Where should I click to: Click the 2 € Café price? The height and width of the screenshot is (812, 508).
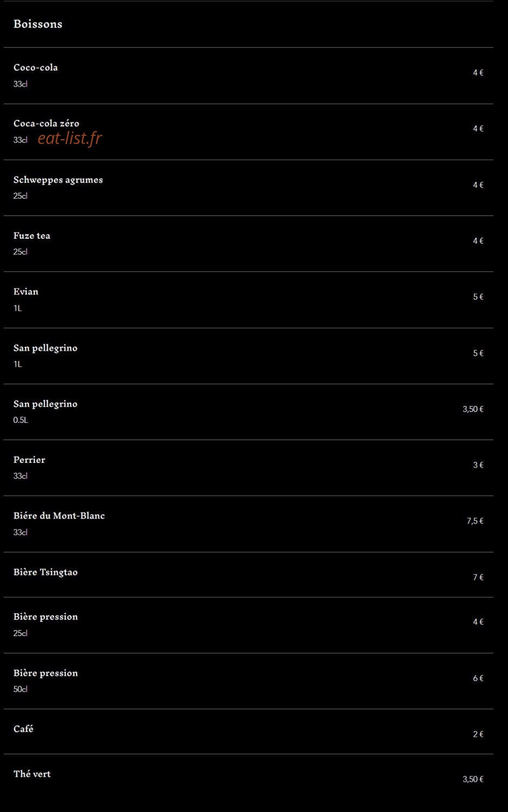[x=478, y=734]
